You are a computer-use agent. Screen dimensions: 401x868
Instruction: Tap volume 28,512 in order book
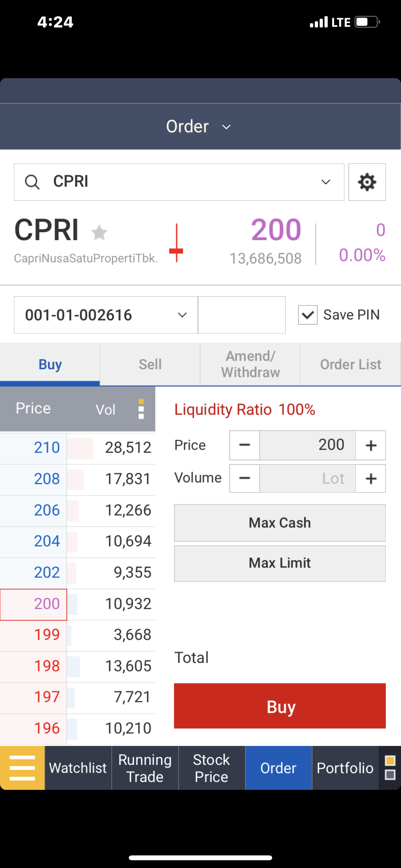[128, 448]
